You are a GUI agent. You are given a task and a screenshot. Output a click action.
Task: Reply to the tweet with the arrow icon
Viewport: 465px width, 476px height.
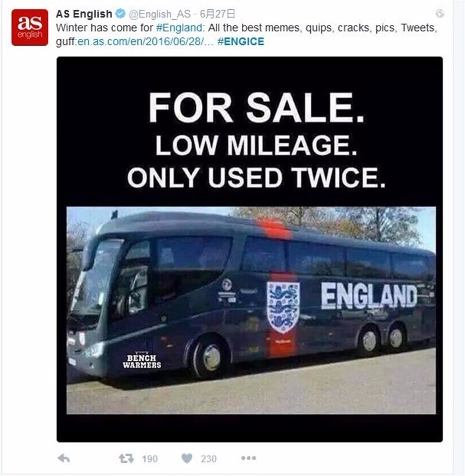(x=64, y=458)
